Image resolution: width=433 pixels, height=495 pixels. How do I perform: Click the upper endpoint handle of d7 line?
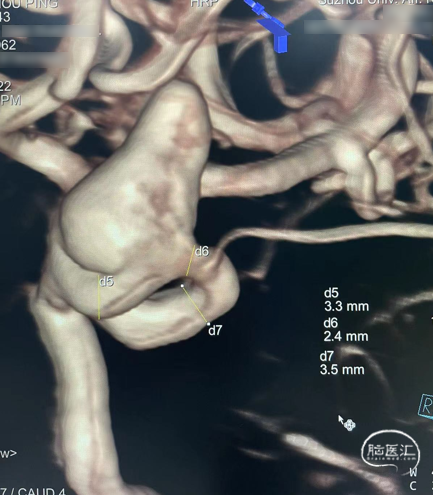click(182, 286)
